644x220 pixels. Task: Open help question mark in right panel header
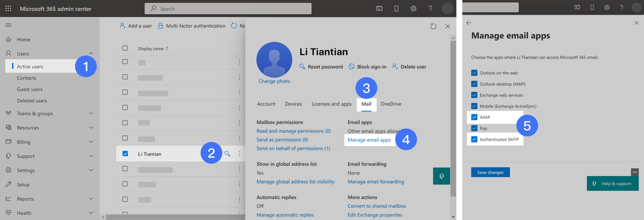(x=622, y=7)
